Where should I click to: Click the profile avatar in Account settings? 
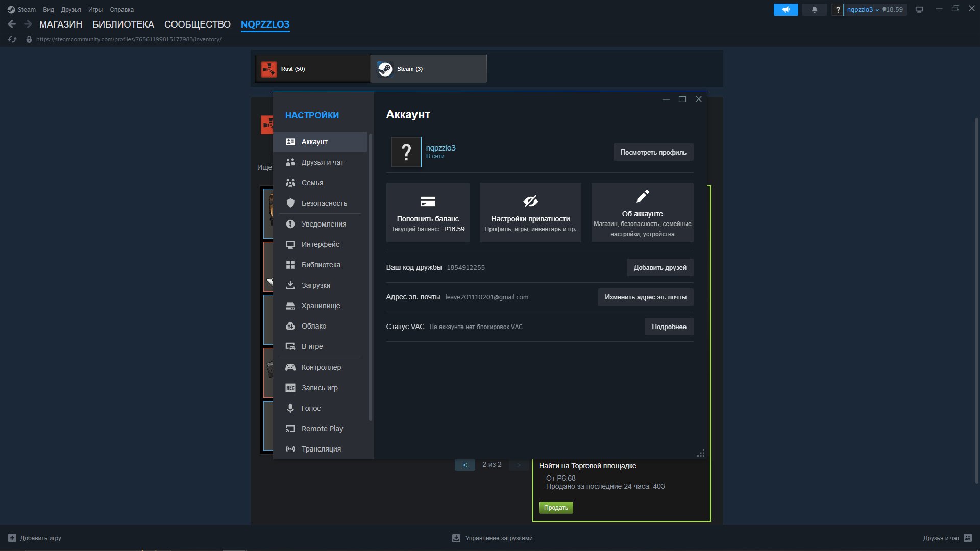coord(406,152)
